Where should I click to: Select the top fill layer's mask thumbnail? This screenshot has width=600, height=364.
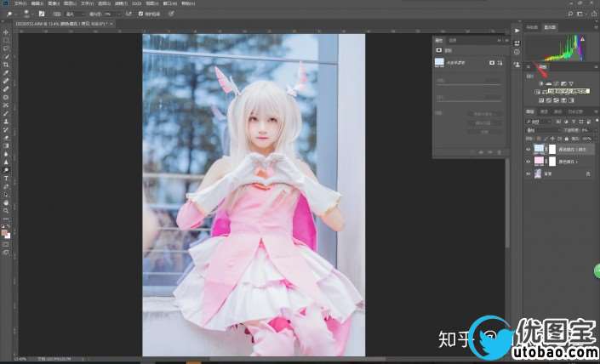click(x=552, y=149)
